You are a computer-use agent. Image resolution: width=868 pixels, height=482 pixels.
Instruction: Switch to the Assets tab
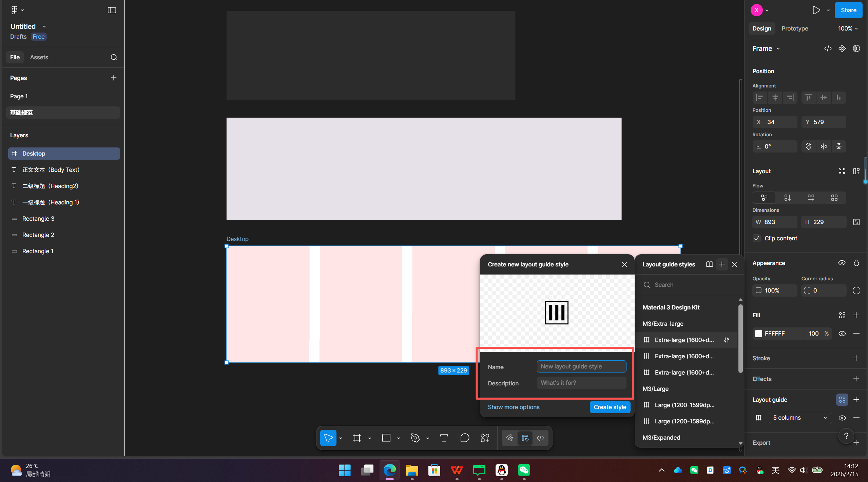point(39,57)
